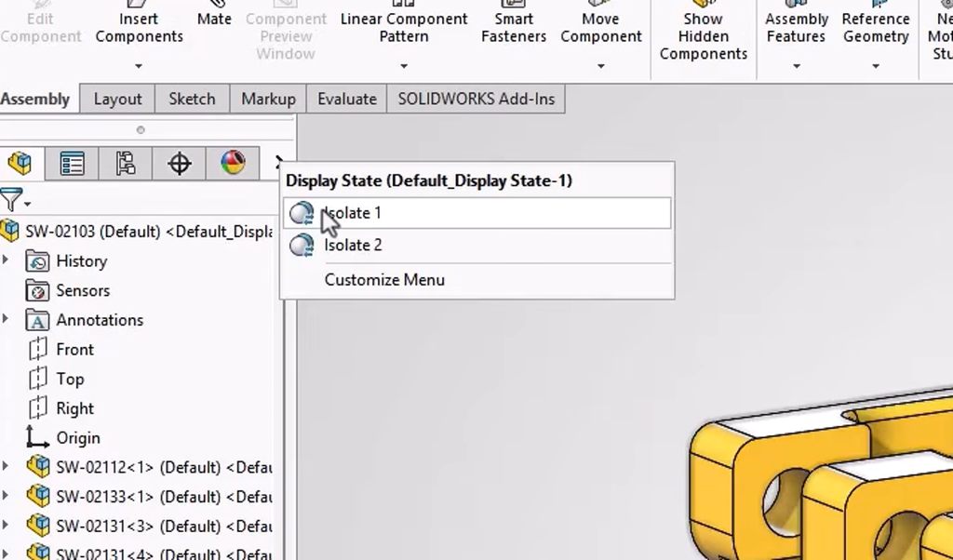Expand the SW-02131<3> component
953x560 pixels.
[6, 526]
